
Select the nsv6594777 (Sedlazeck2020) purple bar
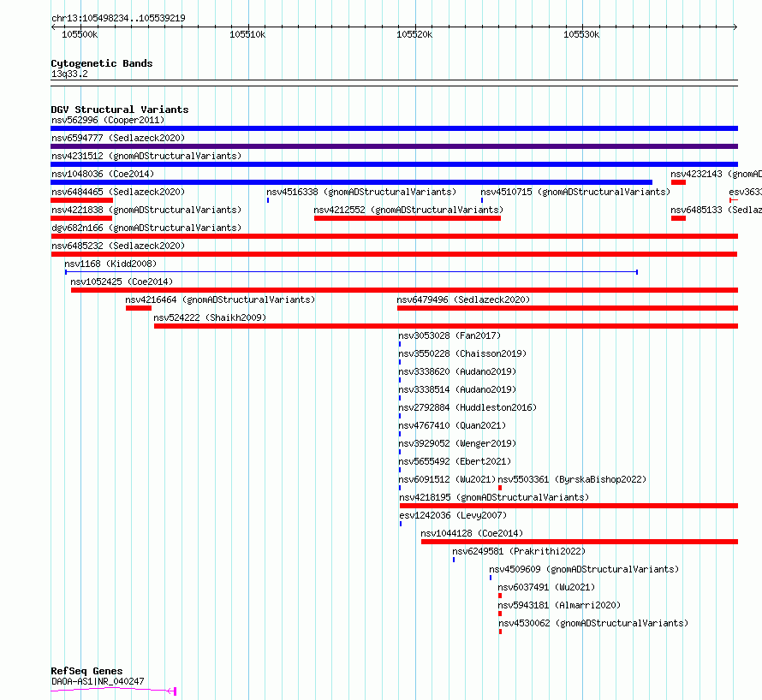(394, 146)
